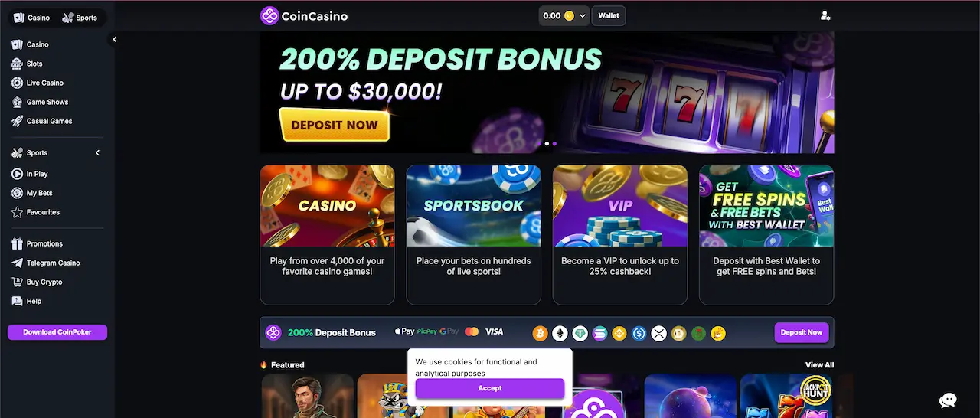This screenshot has height=418, width=980.
Task: Switch to the Casino toggle
Action: [x=32, y=18]
